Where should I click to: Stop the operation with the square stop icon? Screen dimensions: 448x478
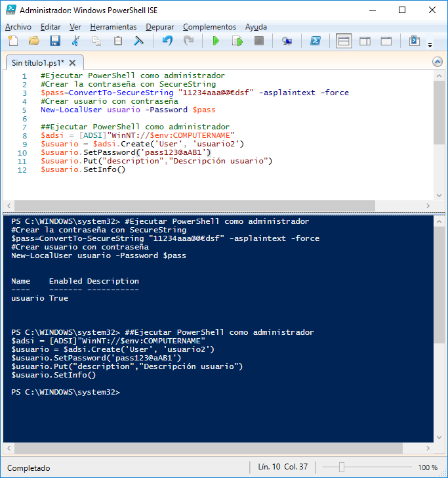259,41
